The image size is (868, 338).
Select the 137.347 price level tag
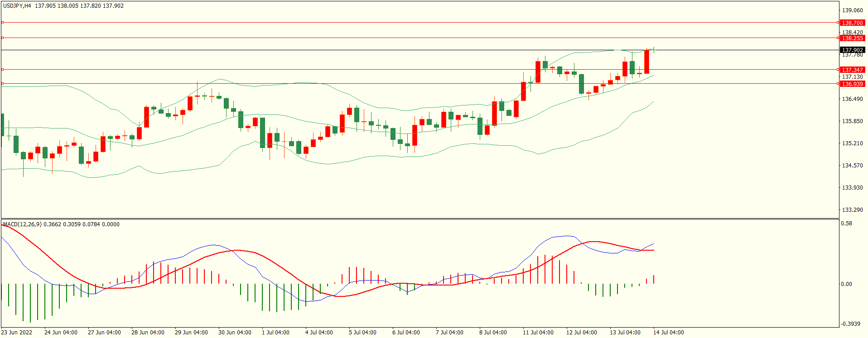(x=852, y=70)
